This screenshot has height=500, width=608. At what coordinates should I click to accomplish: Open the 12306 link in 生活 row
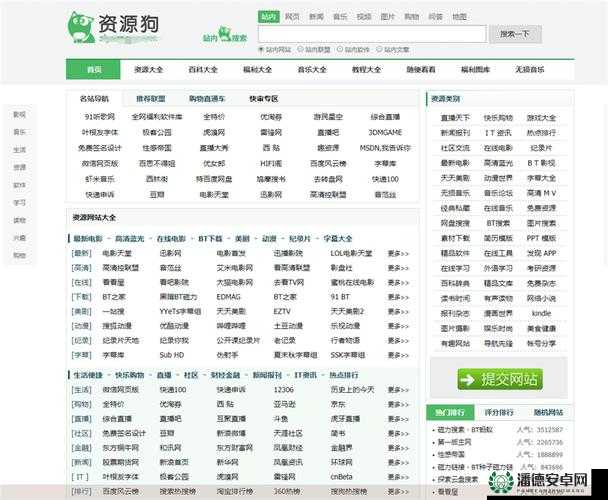pos(283,390)
